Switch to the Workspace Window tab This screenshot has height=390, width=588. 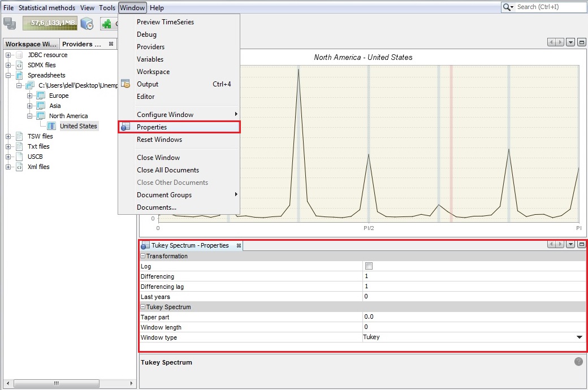pyautogui.click(x=31, y=44)
